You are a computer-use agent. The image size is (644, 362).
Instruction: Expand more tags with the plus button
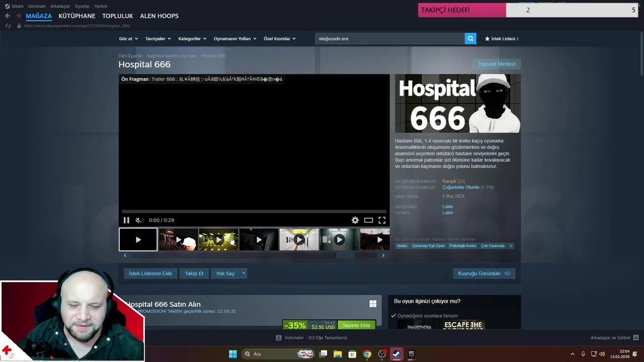[x=511, y=246]
